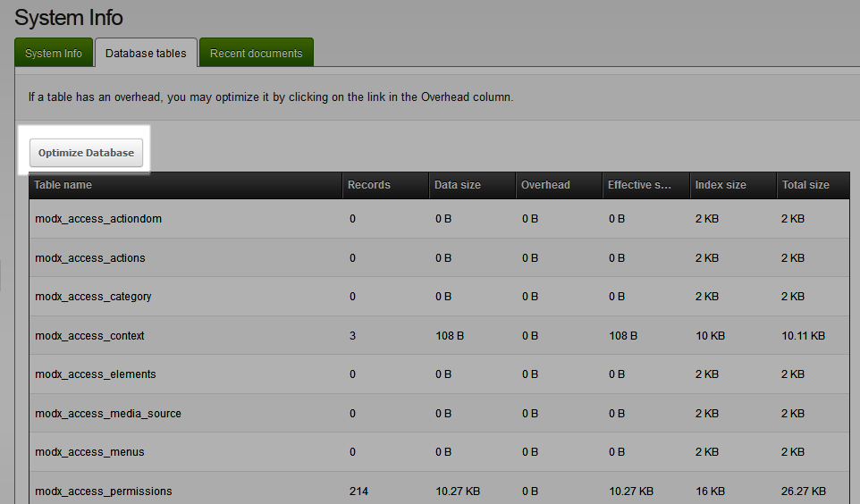Click the Total size column header
860x504 pixels.
click(x=805, y=185)
